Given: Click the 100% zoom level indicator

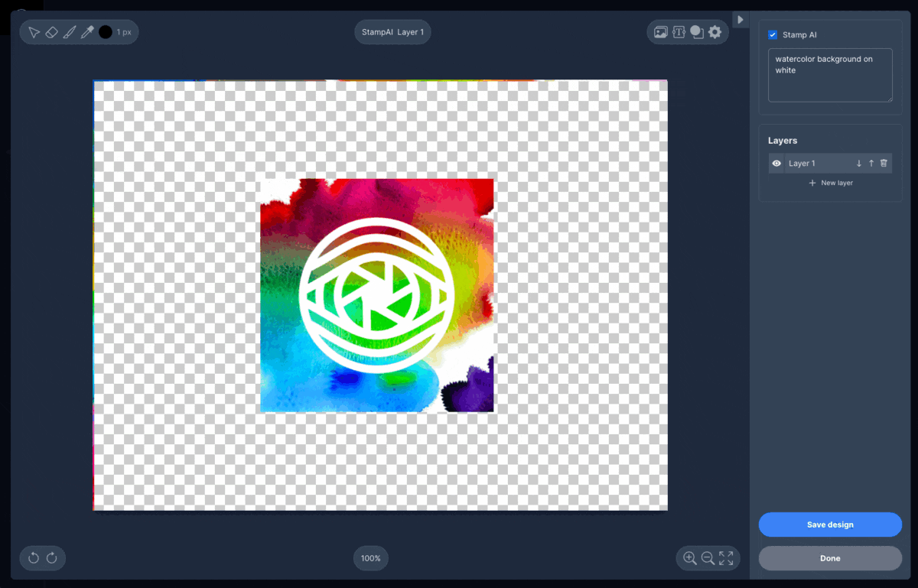Looking at the screenshot, I should click(x=371, y=558).
